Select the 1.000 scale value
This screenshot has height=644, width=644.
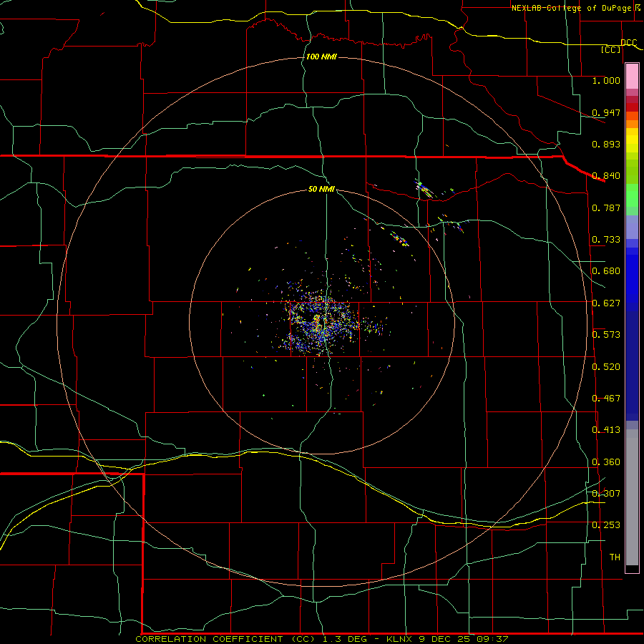(606, 80)
